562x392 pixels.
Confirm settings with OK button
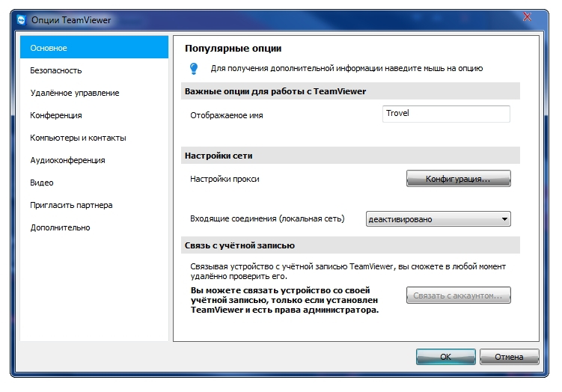coord(445,357)
